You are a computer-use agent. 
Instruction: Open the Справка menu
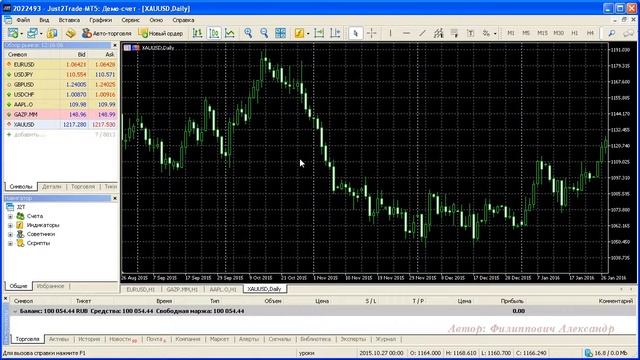pyautogui.click(x=183, y=20)
